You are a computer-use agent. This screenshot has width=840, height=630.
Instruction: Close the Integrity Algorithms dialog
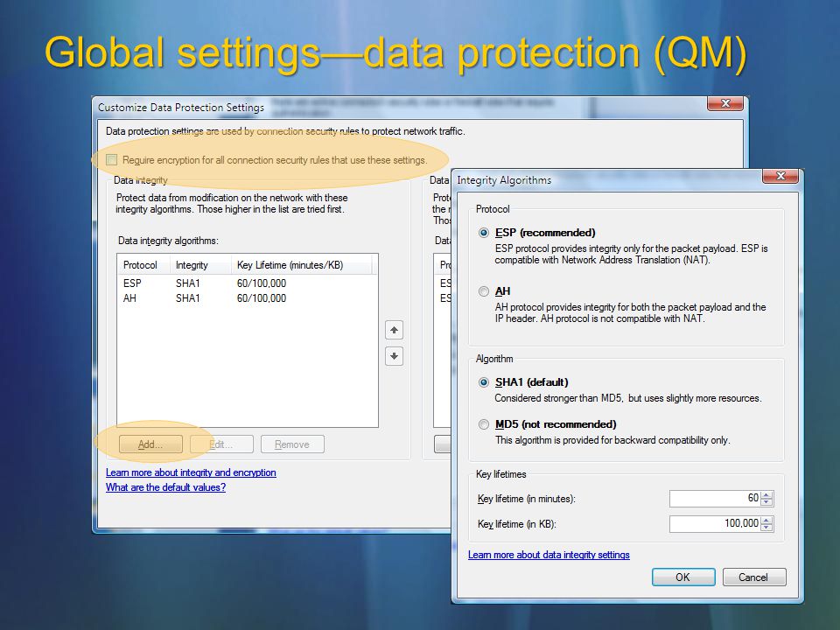(780, 176)
